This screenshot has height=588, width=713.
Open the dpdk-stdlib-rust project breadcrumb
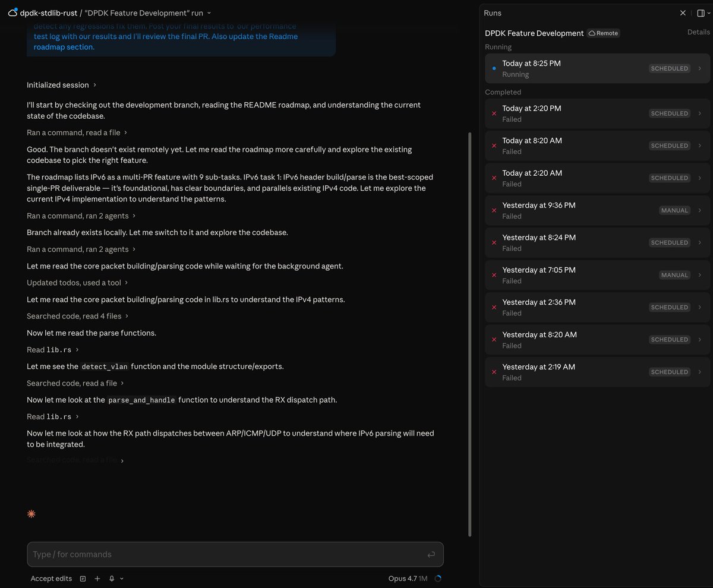pos(49,12)
